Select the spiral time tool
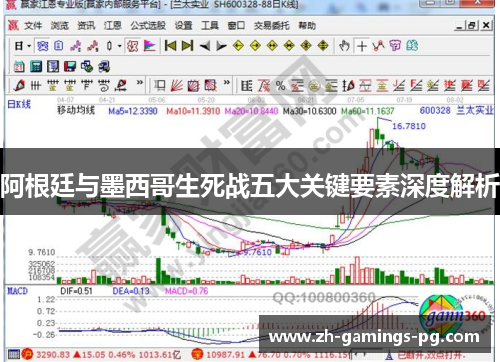The image size is (500, 362). (x=104, y=86)
